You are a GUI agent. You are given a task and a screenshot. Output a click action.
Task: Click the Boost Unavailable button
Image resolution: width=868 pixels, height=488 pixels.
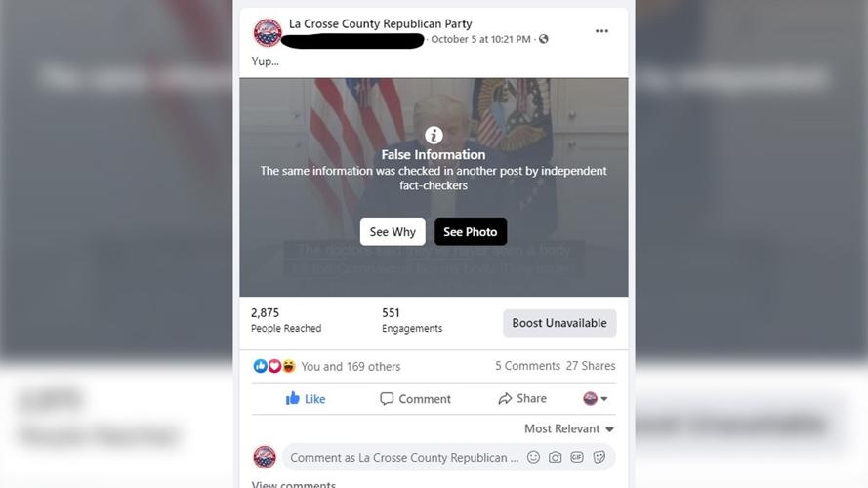pos(559,323)
